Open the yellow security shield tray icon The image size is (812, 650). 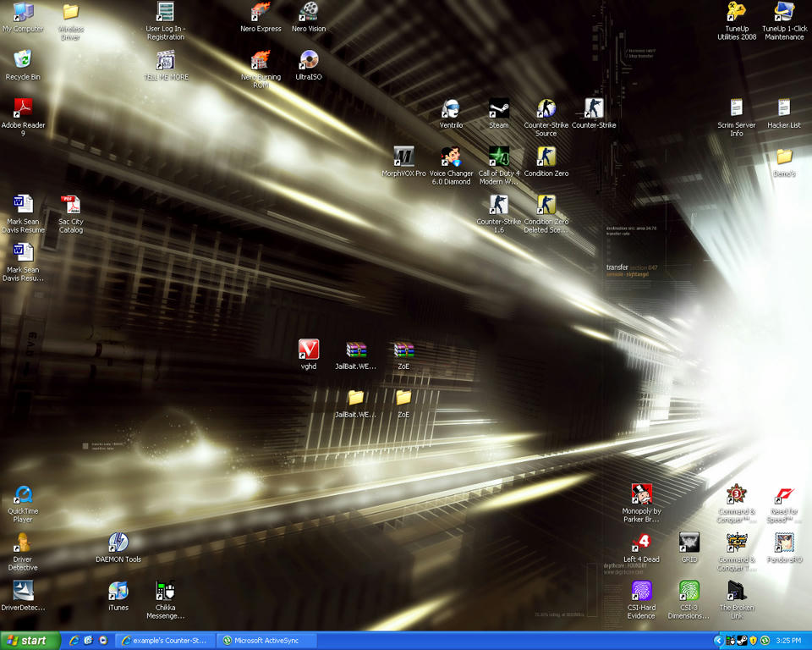click(754, 641)
